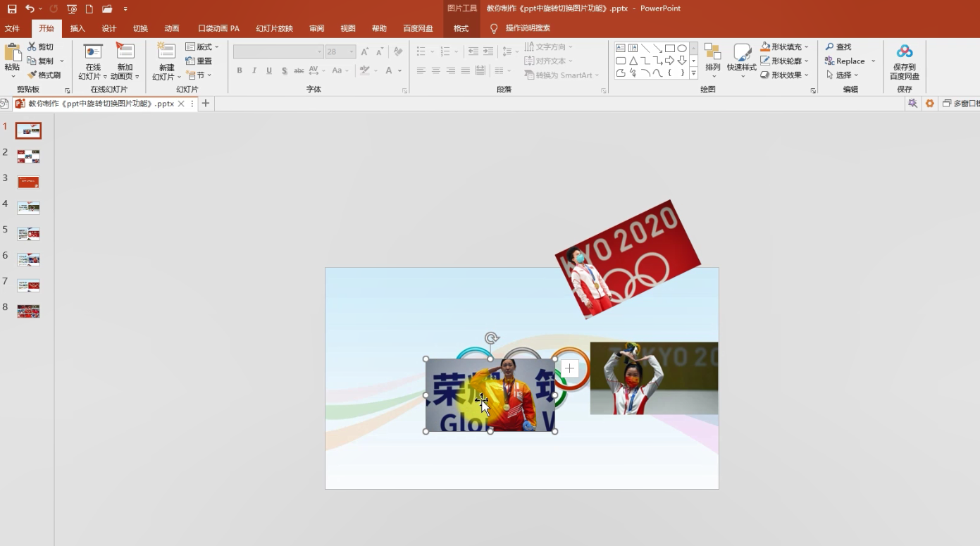Screen dimensions: 980x546
Task: Cut the selected picture (剪切)
Action: [x=41, y=46]
